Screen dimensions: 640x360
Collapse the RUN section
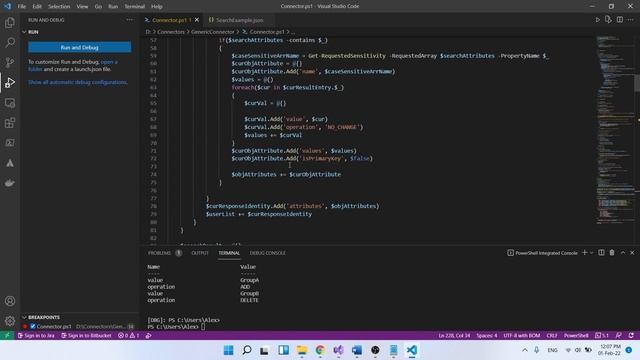point(24,32)
